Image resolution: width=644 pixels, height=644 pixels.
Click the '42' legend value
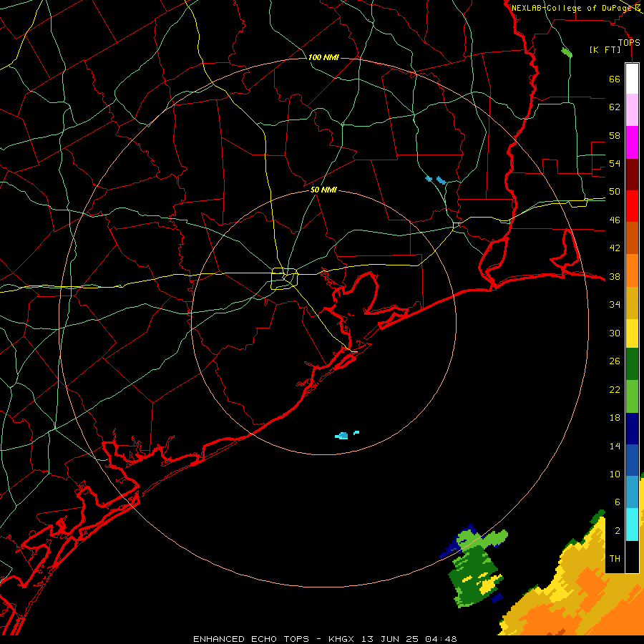click(615, 248)
